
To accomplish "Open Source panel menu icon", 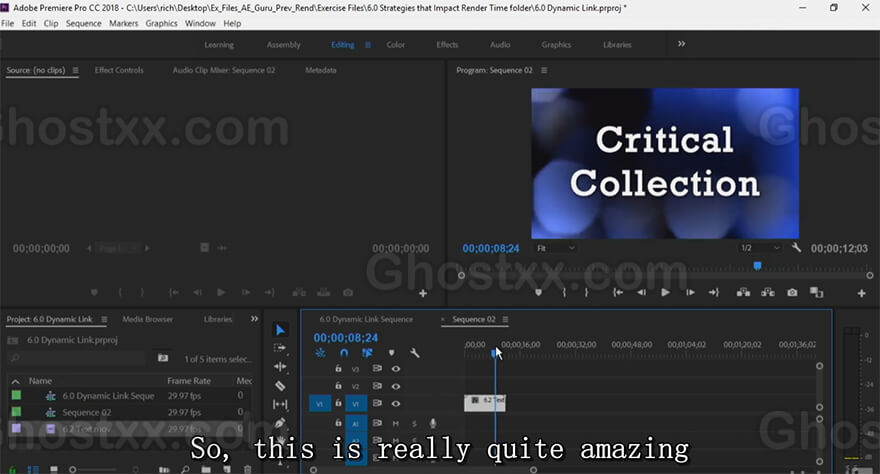I will 75,70.
